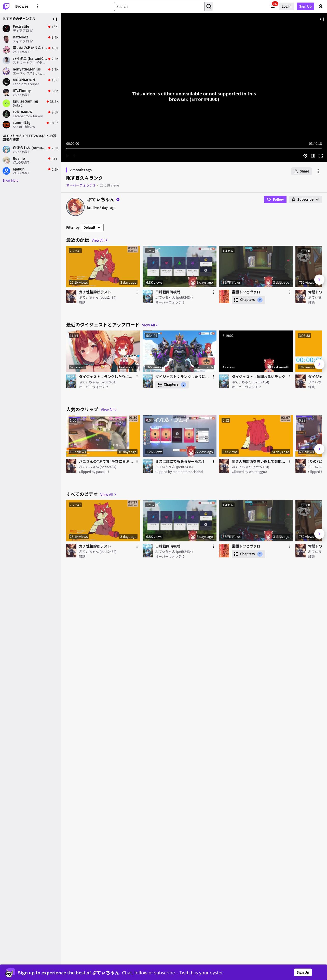This screenshot has height=980, width=327.
Task: Open options for バニさんの clip
Action: tap(137, 462)
